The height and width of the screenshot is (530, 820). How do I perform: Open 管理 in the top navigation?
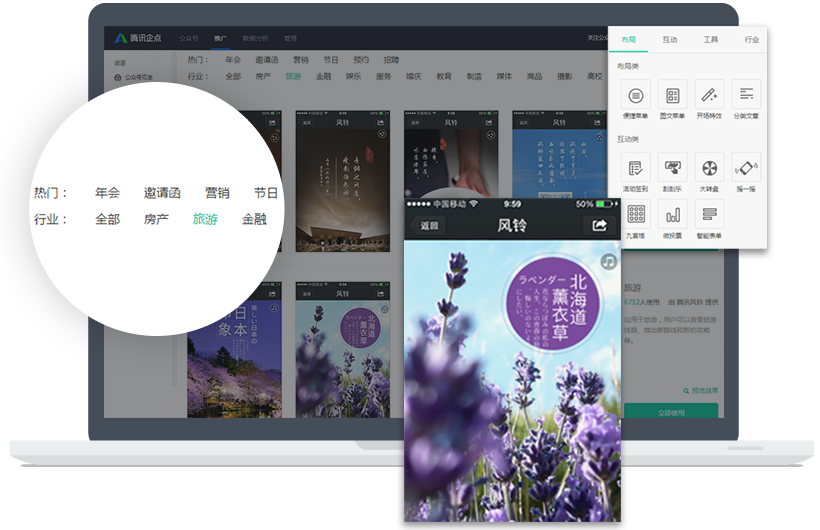[x=290, y=38]
